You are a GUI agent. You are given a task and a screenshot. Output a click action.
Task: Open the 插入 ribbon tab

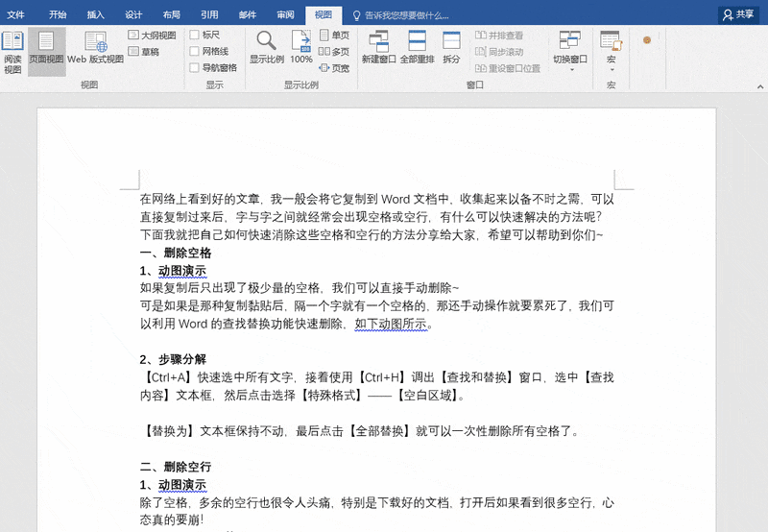point(95,14)
